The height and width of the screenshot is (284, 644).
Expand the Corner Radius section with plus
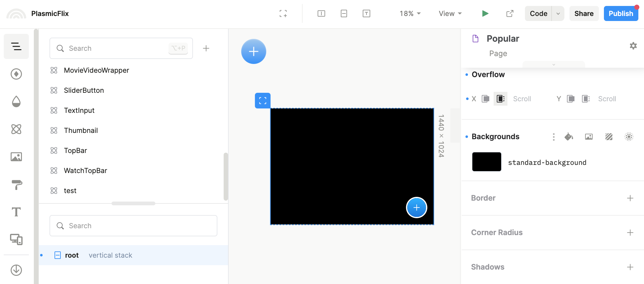[630, 233]
